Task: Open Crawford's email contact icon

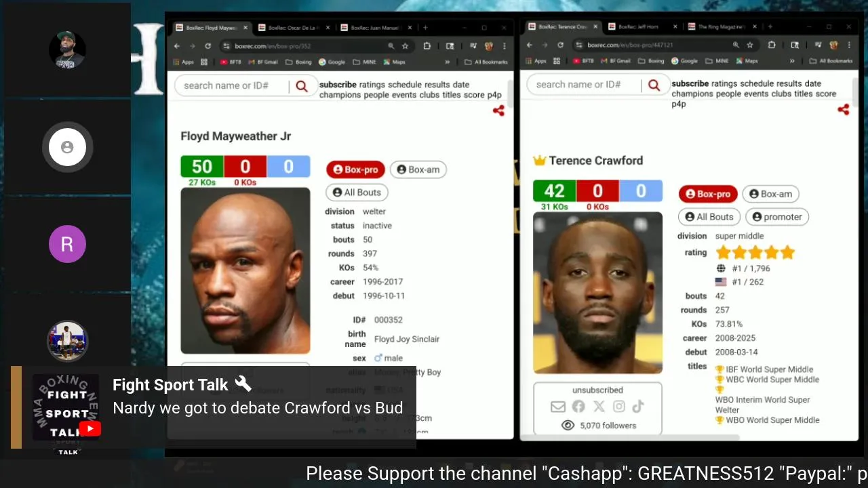Action: click(557, 407)
